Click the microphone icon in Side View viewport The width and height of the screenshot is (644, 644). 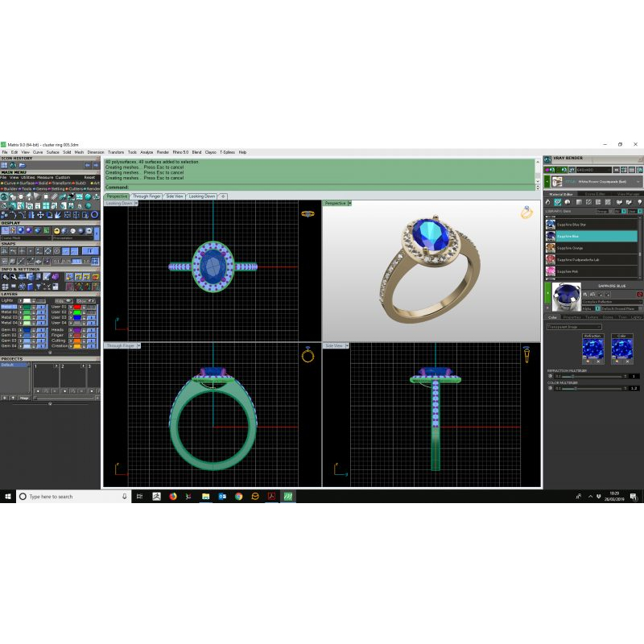[526, 355]
